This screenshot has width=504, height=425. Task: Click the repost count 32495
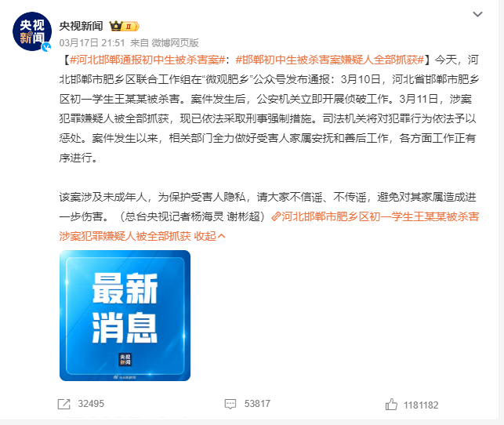(91, 404)
